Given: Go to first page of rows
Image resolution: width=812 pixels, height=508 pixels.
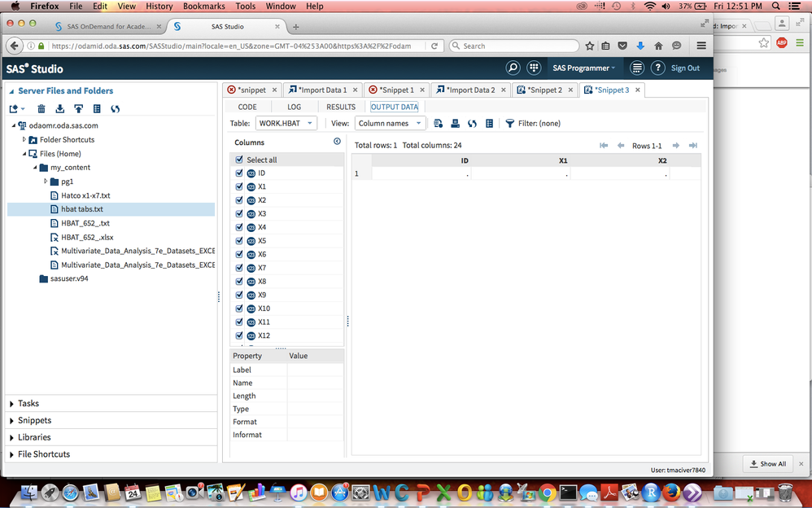Looking at the screenshot, I should pyautogui.click(x=604, y=146).
